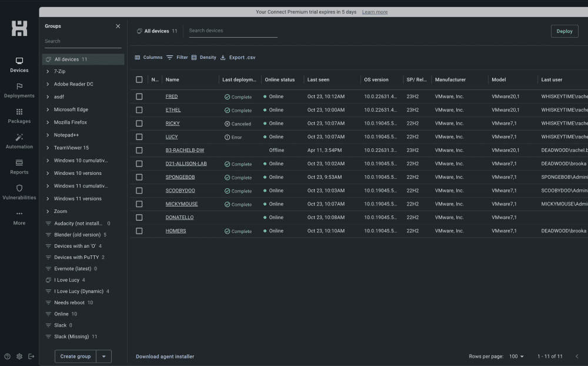
Task: Open the Vulnerabilities section
Action: [x=19, y=192]
